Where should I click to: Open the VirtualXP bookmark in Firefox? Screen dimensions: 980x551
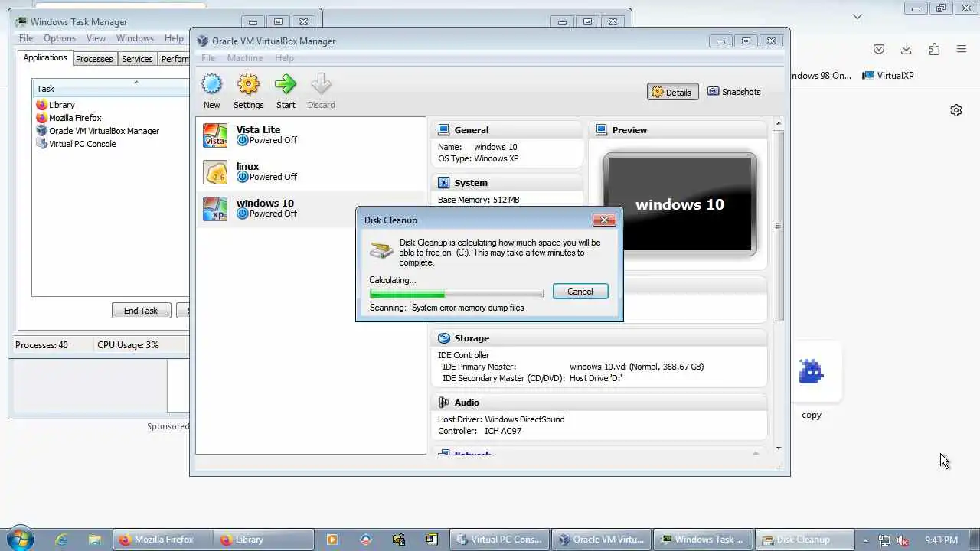click(888, 75)
